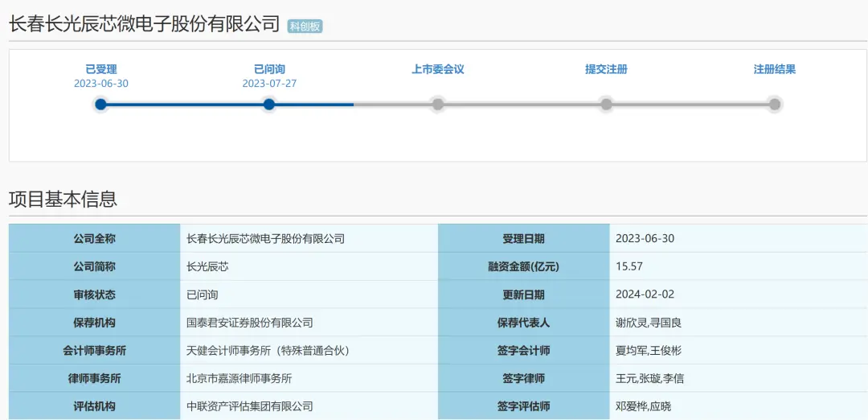Click the 保荐代表人 header cell
Viewport: 868px width, 420px height.
click(x=524, y=322)
